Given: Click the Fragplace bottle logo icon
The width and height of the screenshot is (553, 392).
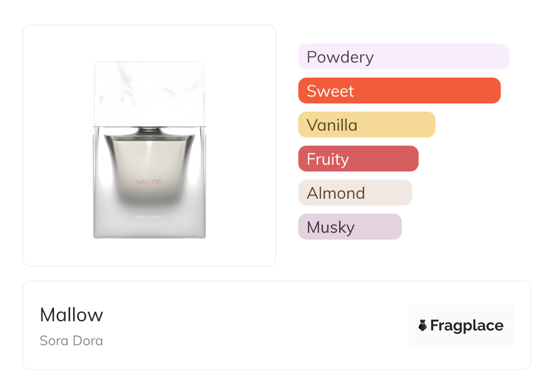Looking at the screenshot, I should point(423,325).
